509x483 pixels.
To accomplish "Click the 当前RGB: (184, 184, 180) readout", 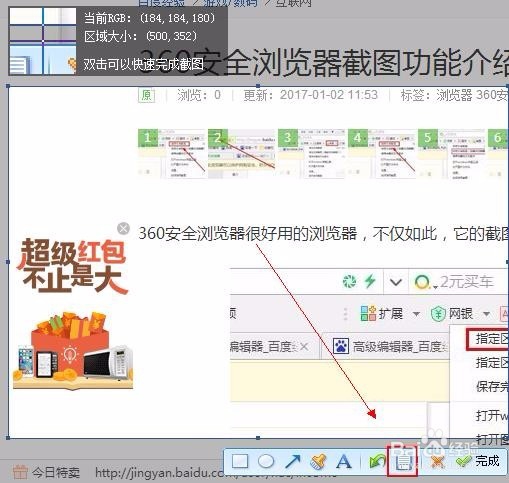I will (149, 18).
